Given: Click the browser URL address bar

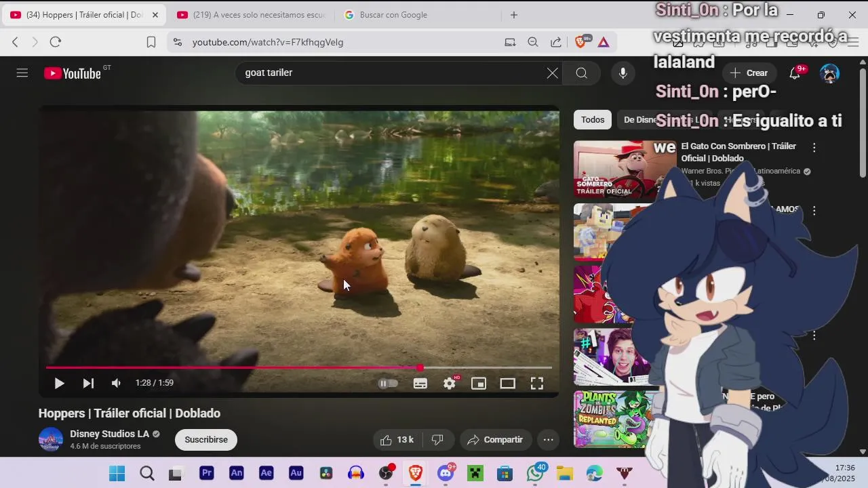Looking at the screenshot, I should (339, 42).
